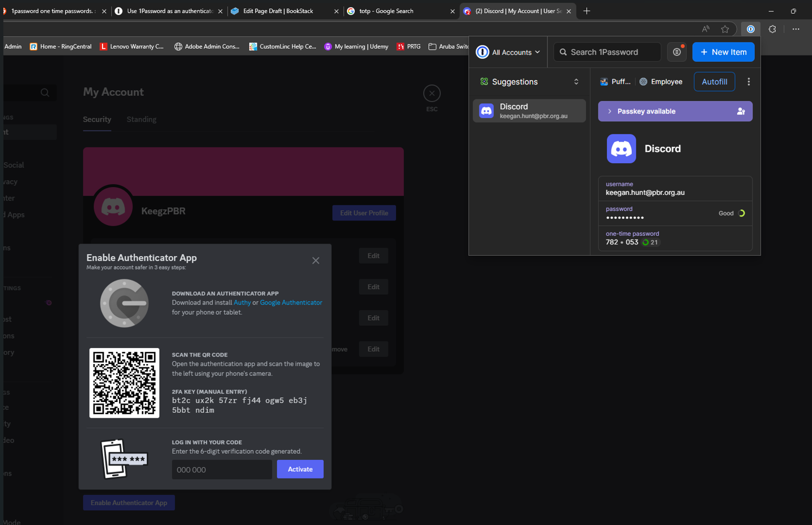
Task: Expand the Suggestions category selector
Action: pyautogui.click(x=530, y=82)
